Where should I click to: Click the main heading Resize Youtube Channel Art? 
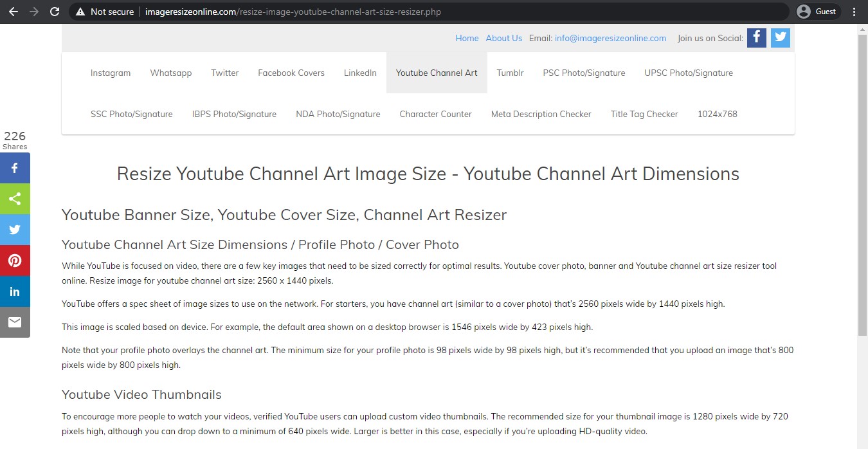tap(428, 174)
